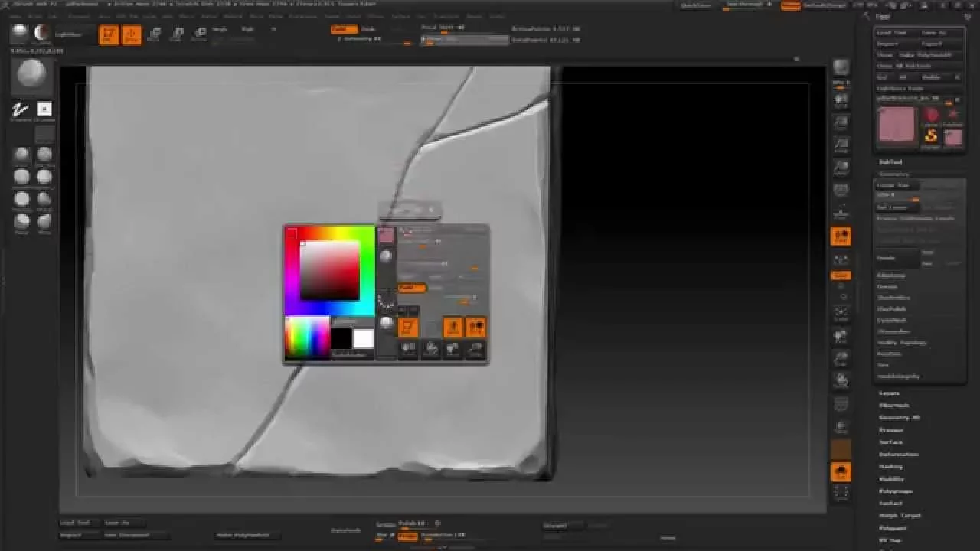
Task: Select the Scale transform icon in top shelf
Action: pyautogui.click(x=177, y=34)
